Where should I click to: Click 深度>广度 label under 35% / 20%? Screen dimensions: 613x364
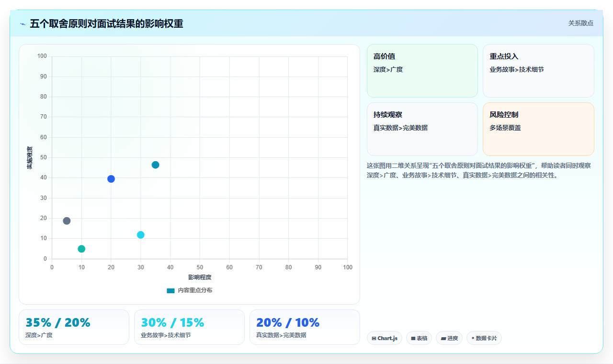coord(39,335)
